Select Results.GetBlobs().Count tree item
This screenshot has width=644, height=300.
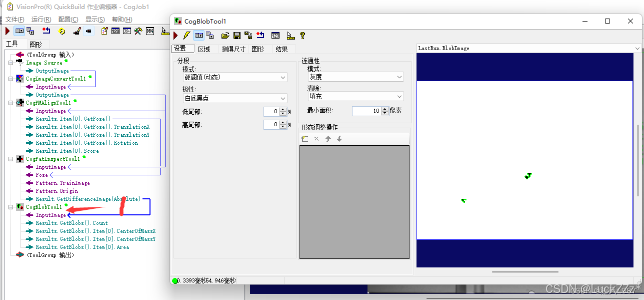tap(71, 223)
